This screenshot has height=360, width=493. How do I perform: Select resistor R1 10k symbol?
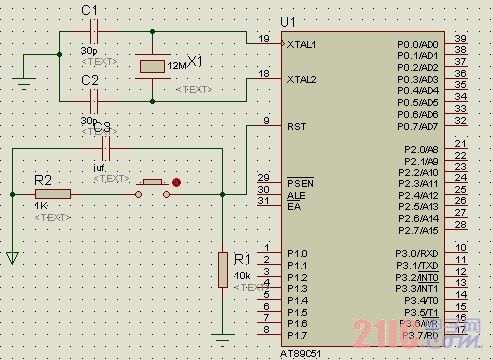[x=223, y=270]
